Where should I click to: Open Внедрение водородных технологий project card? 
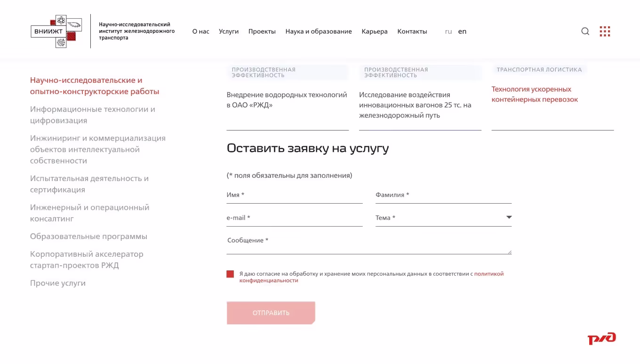(x=287, y=100)
